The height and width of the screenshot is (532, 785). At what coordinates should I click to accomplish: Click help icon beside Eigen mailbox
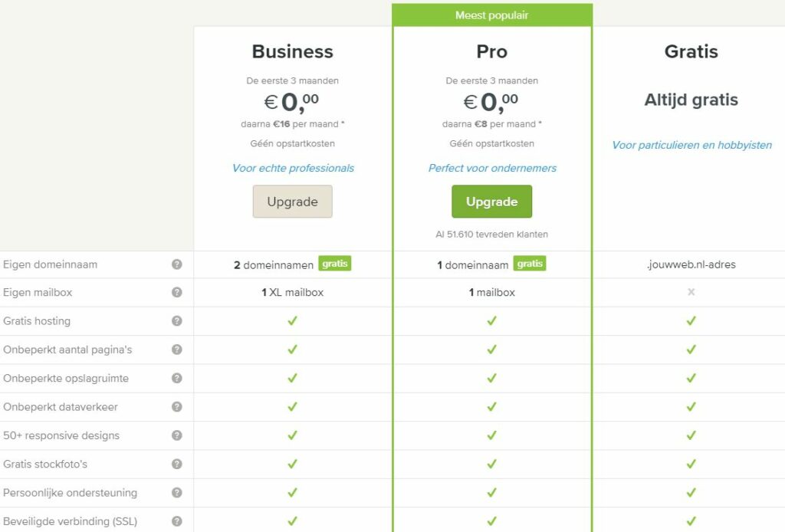point(177,292)
